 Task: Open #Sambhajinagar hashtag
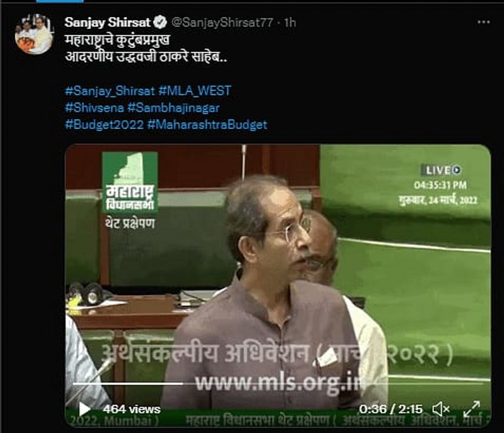click(174, 108)
